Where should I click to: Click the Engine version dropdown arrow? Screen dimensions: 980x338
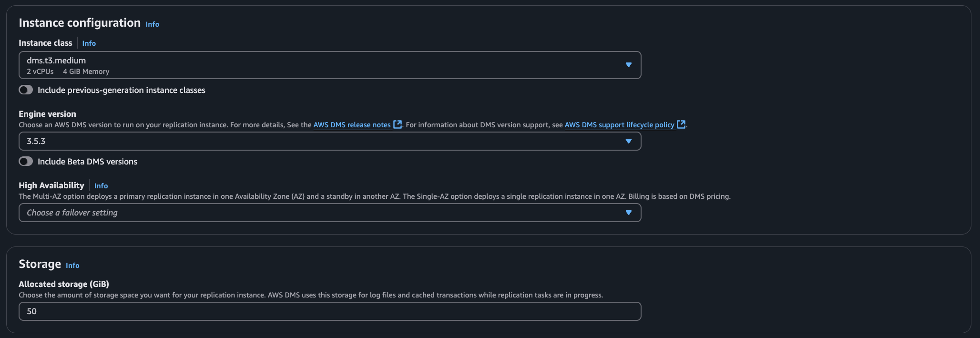(x=628, y=141)
